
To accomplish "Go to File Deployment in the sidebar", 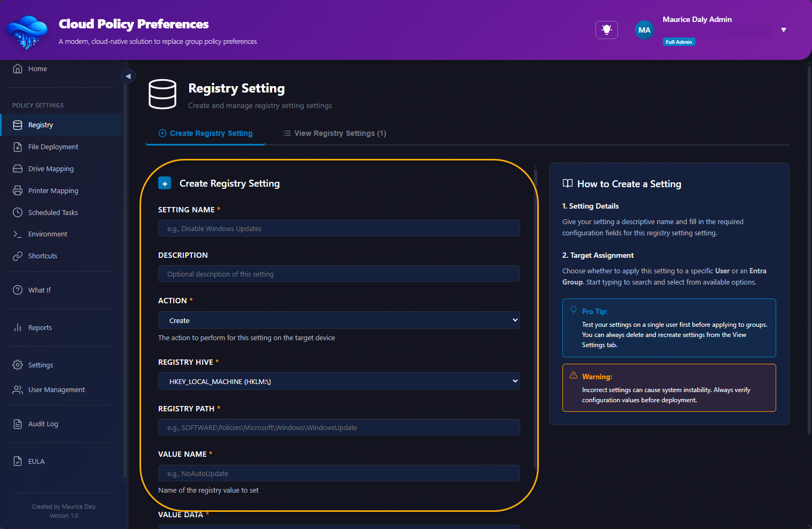I will [53, 147].
